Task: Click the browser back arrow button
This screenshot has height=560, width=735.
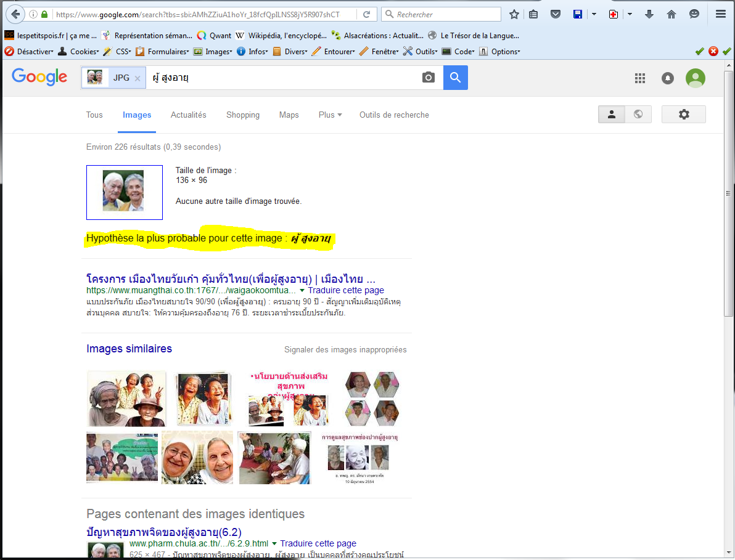Action: coord(15,14)
